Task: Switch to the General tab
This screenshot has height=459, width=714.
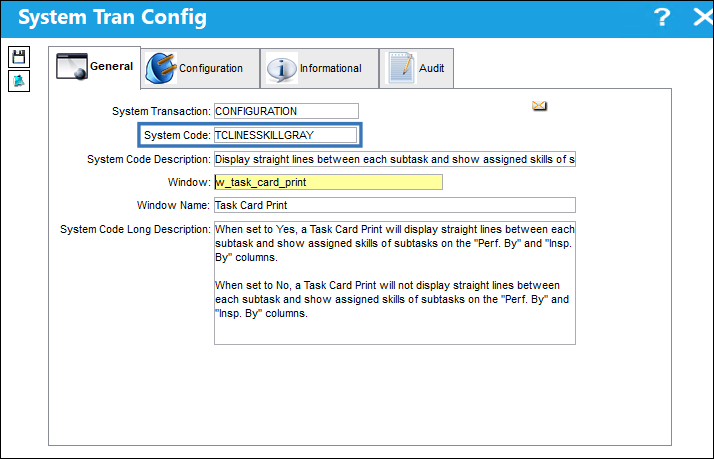Action: 94,67
